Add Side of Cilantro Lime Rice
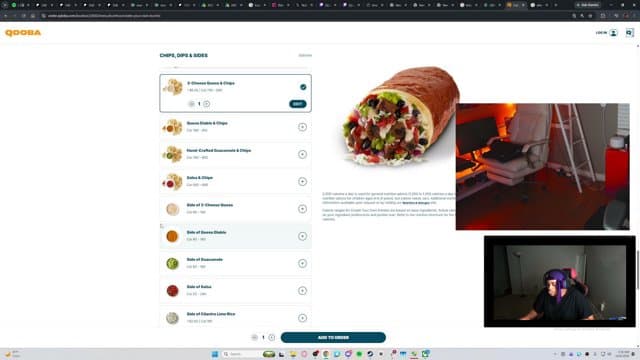This screenshot has height=360, width=640. pos(302,318)
